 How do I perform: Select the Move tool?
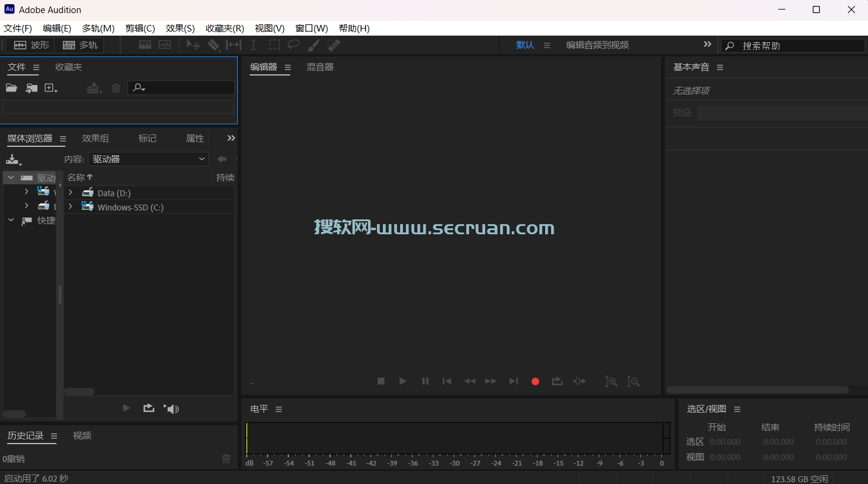pos(193,45)
